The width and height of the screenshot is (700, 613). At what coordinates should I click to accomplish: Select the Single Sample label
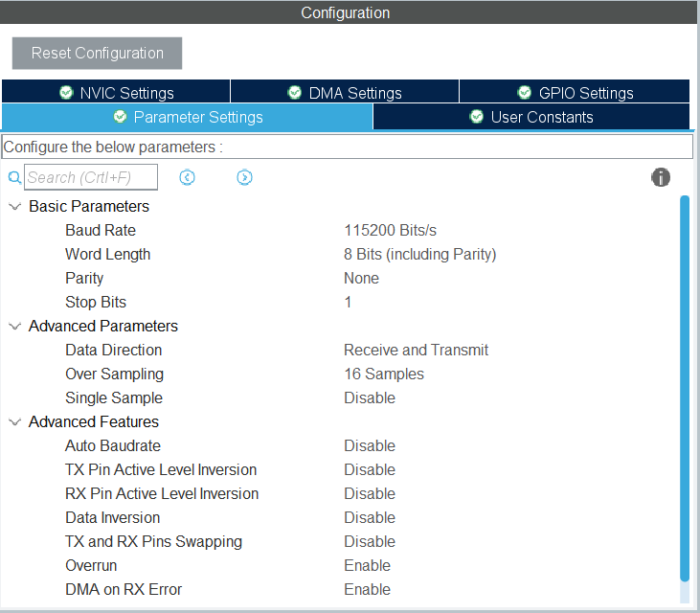[114, 397]
